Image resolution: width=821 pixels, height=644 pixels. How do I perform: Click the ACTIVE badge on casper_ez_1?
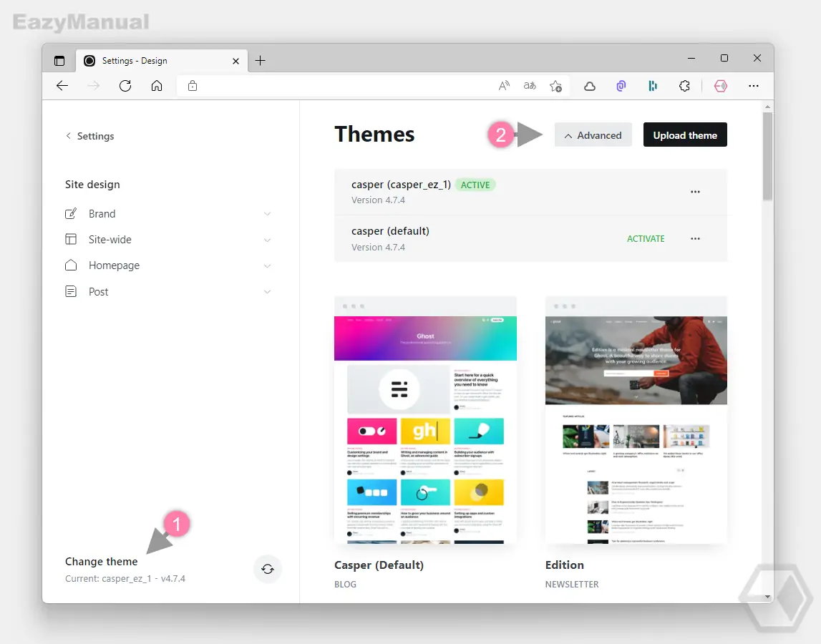pos(475,185)
